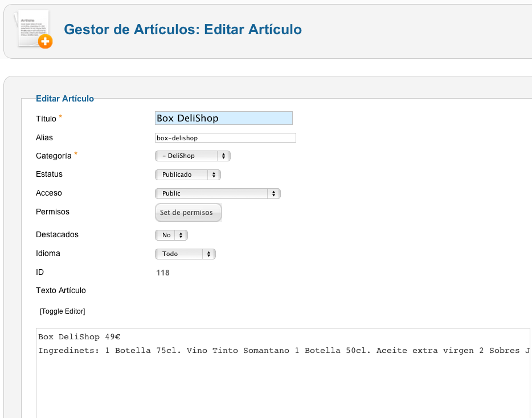Click the Alias field box-delishop
Viewport: 532px width, 418px height.
click(x=226, y=138)
